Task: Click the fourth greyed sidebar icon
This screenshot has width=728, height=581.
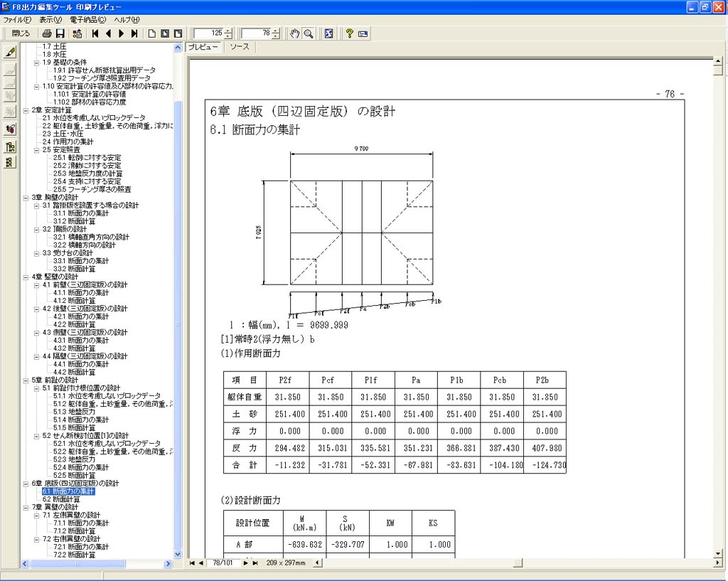Action: pyautogui.click(x=10, y=112)
